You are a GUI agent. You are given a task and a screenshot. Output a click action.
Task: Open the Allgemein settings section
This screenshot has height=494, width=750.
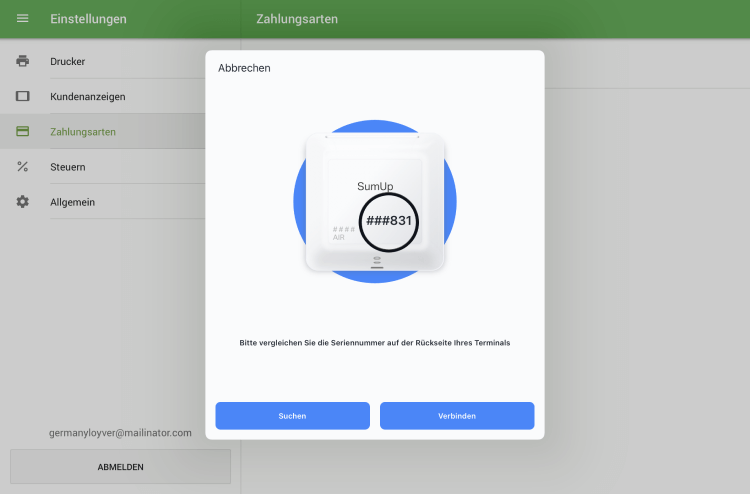pos(72,202)
